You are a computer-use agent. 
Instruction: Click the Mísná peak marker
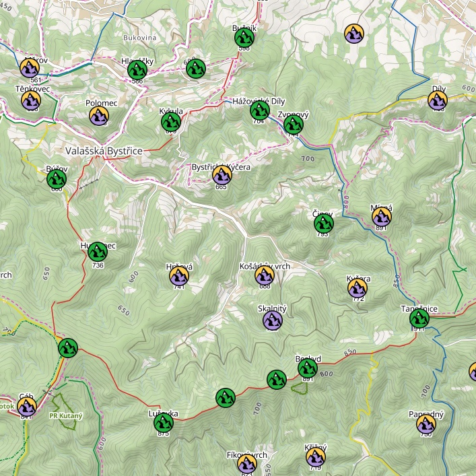[x=382, y=217]
